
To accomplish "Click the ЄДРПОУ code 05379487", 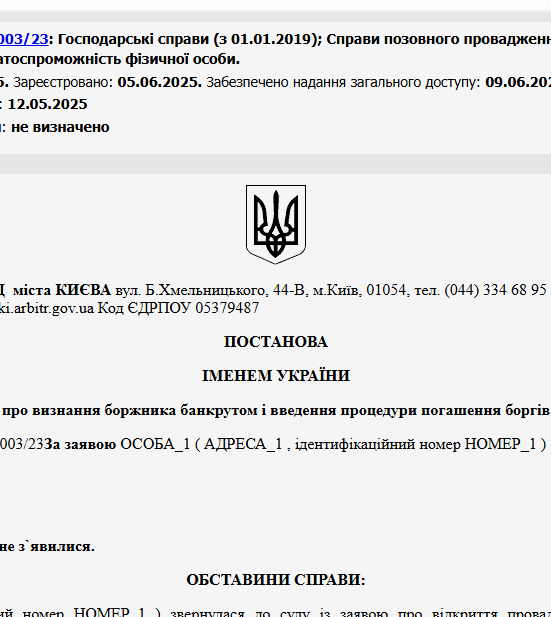I will (227, 308).
